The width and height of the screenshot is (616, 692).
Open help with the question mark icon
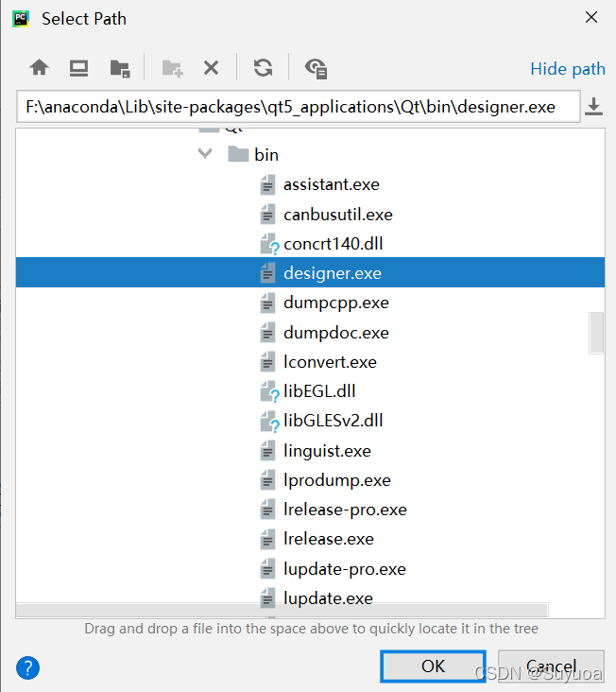pyautogui.click(x=27, y=666)
